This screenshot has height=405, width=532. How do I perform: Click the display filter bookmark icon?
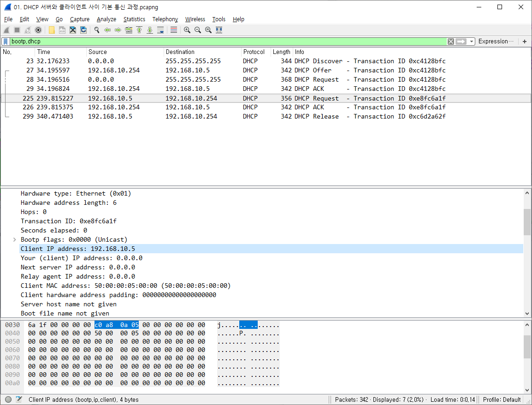coord(6,42)
